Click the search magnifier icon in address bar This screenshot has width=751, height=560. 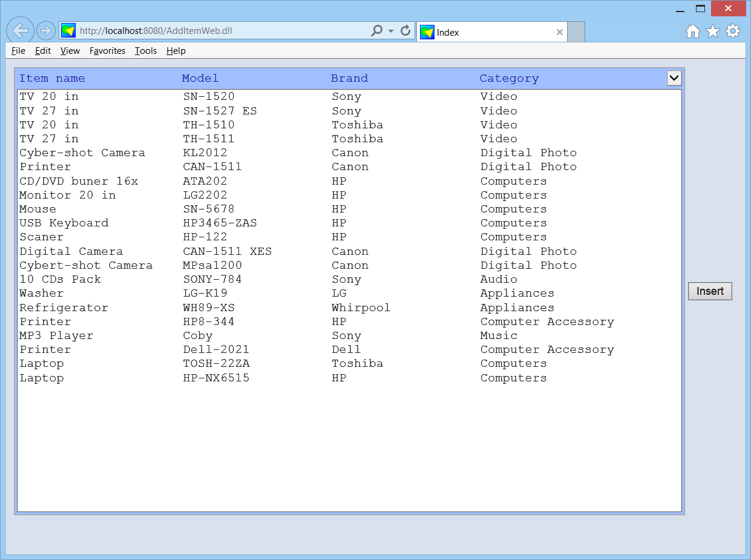(376, 30)
